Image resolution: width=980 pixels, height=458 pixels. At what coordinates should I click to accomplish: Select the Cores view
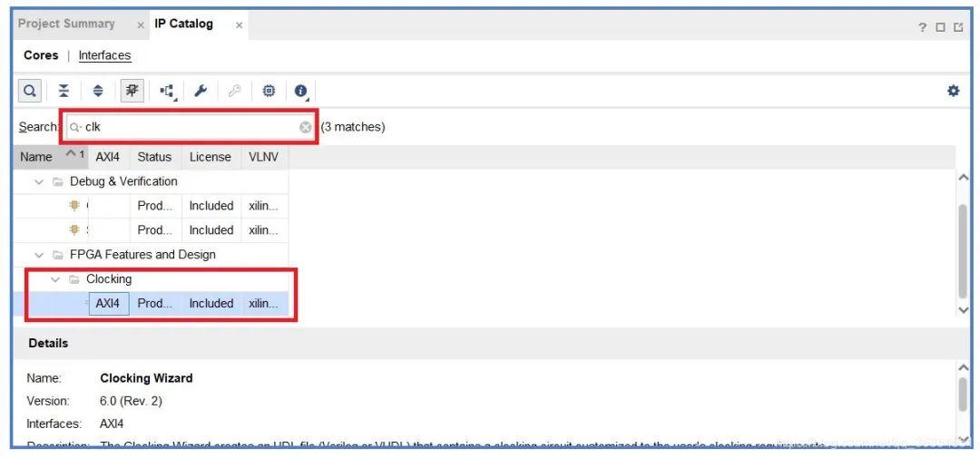(41, 55)
